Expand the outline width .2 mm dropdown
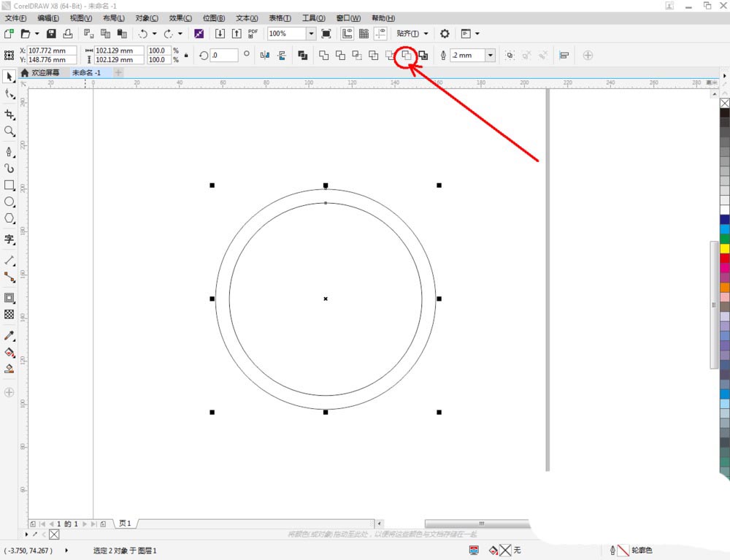This screenshot has height=560, width=730. pos(491,55)
